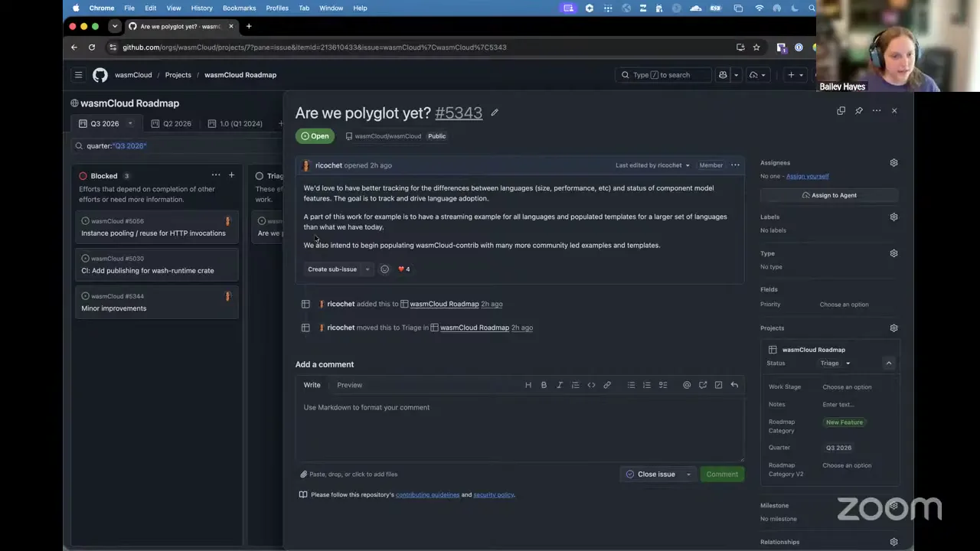Choose an option for Roadmap Category V2
The image size is (980, 551).
tap(847, 465)
